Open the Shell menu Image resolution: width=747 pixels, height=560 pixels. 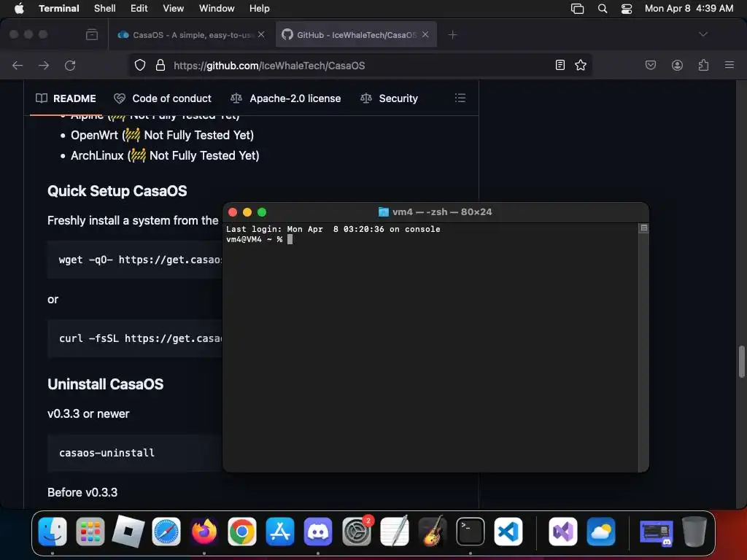click(105, 8)
